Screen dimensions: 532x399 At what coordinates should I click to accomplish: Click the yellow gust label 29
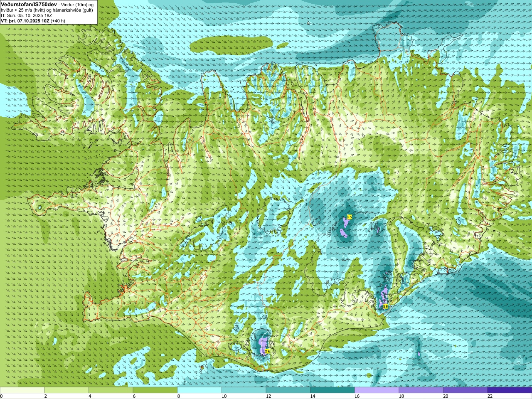tap(267, 351)
